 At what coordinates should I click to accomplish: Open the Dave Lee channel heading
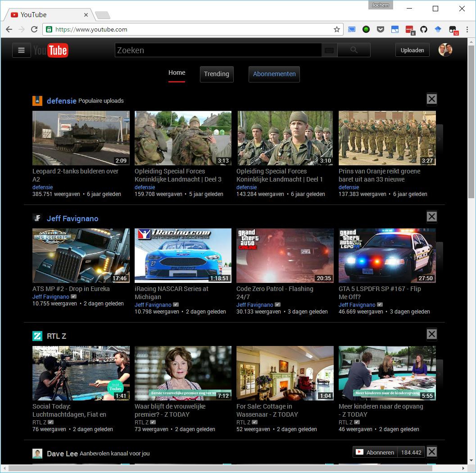tap(62, 454)
